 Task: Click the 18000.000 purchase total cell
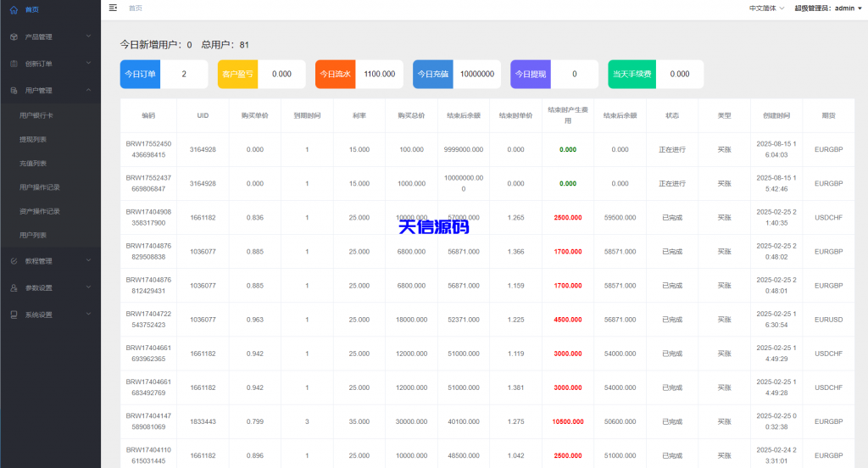[411, 320]
